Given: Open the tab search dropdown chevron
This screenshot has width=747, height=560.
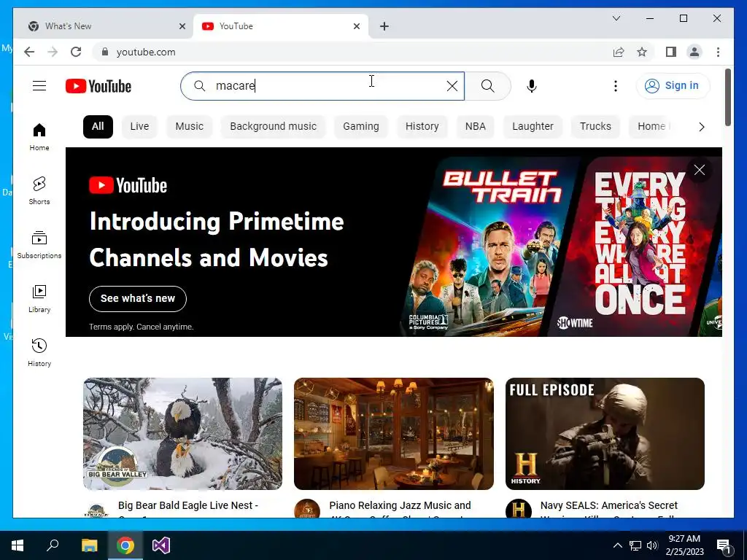Looking at the screenshot, I should 616,18.
